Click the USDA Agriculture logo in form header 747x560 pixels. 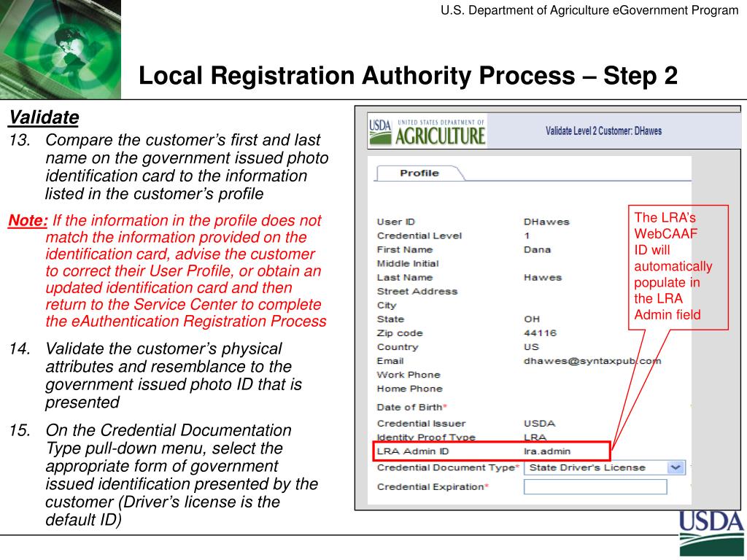click(427, 131)
